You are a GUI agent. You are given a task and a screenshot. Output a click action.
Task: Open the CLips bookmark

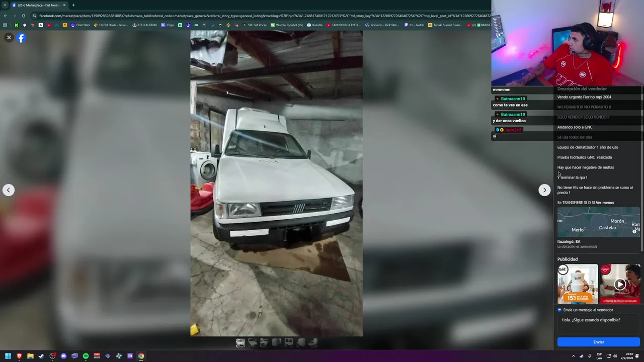(168, 25)
